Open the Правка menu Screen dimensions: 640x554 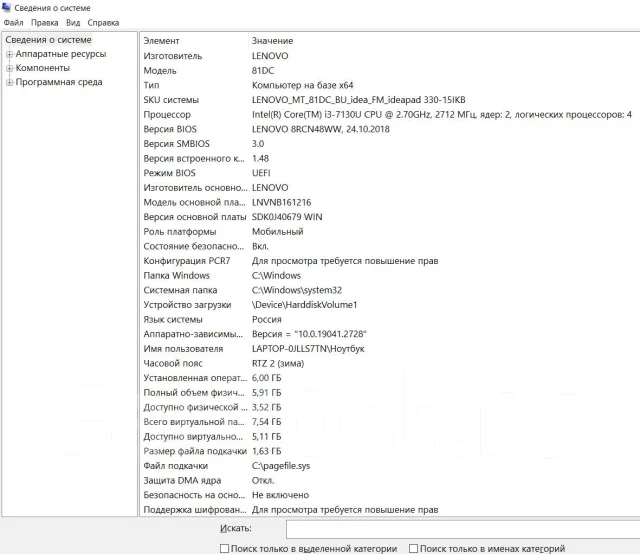click(x=44, y=23)
